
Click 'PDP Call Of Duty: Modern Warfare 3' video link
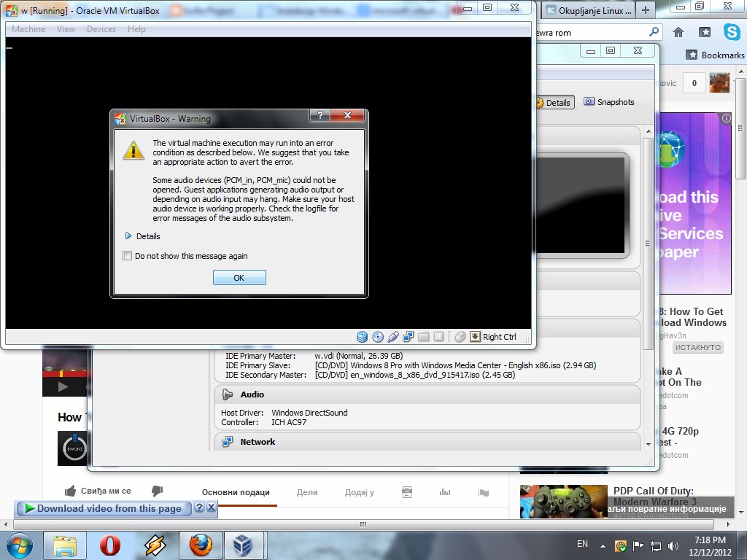pos(653,496)
